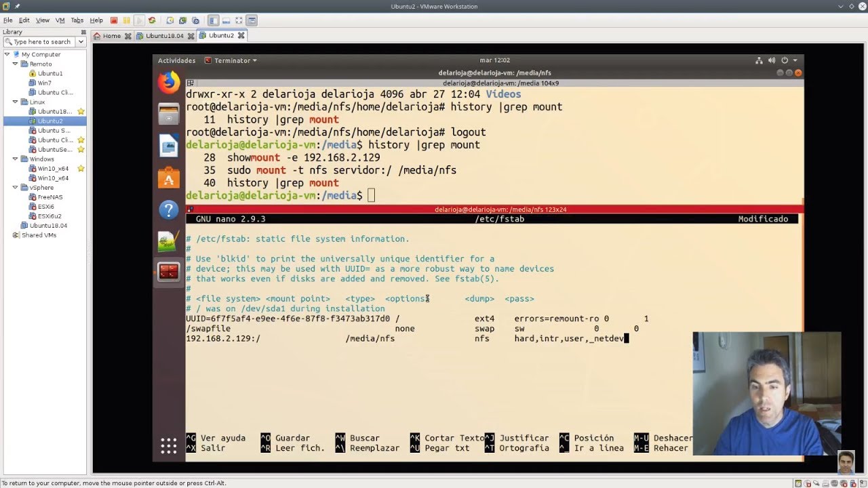Show applications grid in the dock
This screenshot has width=868, height=488.
point(169,445)
